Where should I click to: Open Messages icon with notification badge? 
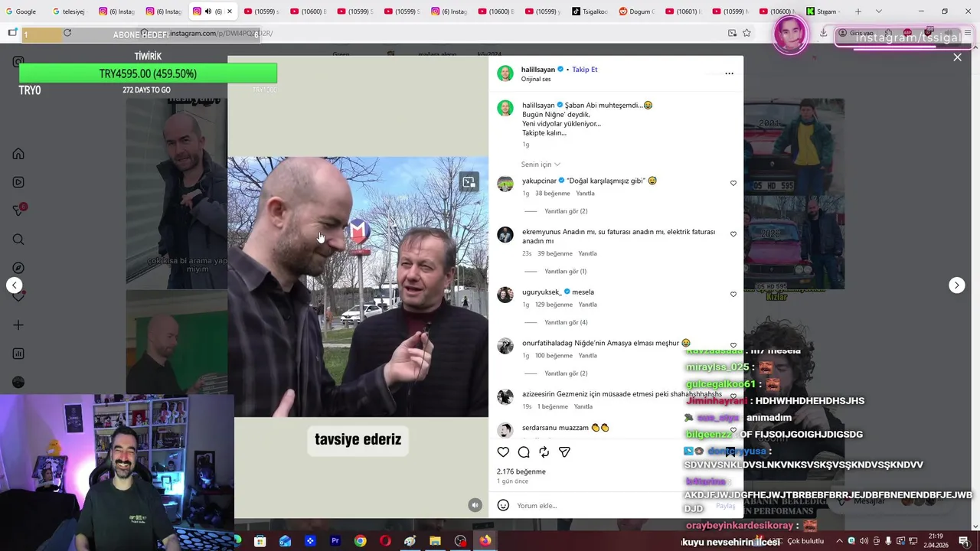[18, 210]
